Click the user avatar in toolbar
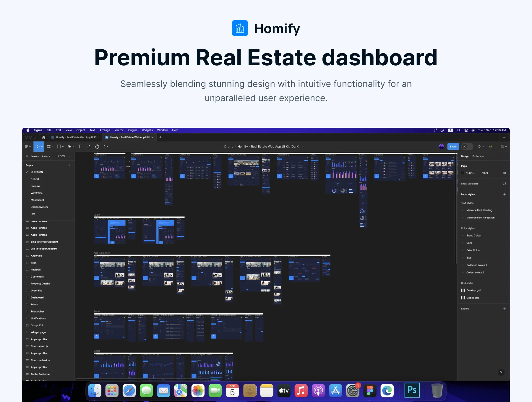 441,146
